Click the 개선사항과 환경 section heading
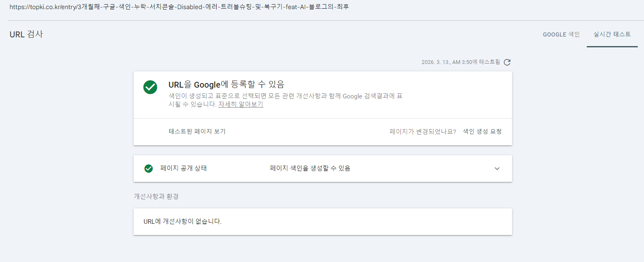 [x=156, y=196]
